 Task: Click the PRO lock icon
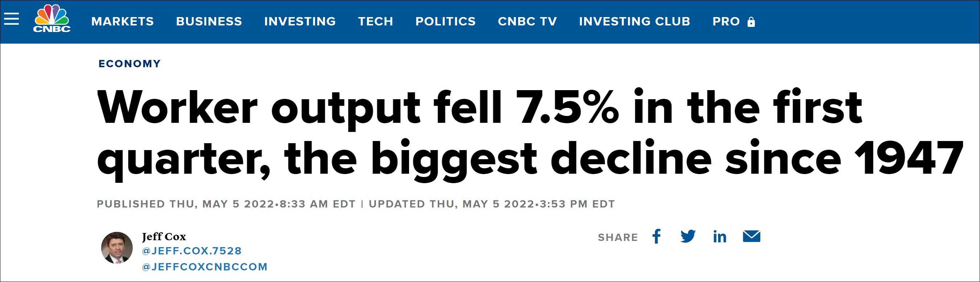[x=751, y=22]
